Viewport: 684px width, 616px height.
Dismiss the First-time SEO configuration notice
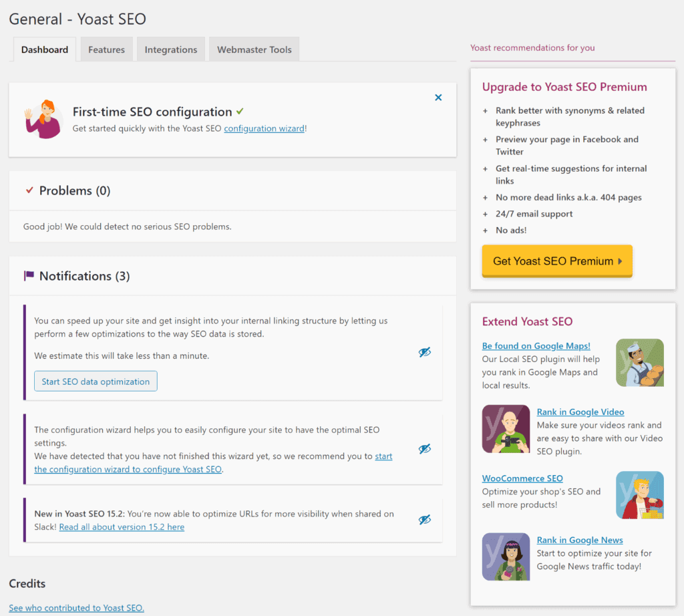click(x=438, y=98)
